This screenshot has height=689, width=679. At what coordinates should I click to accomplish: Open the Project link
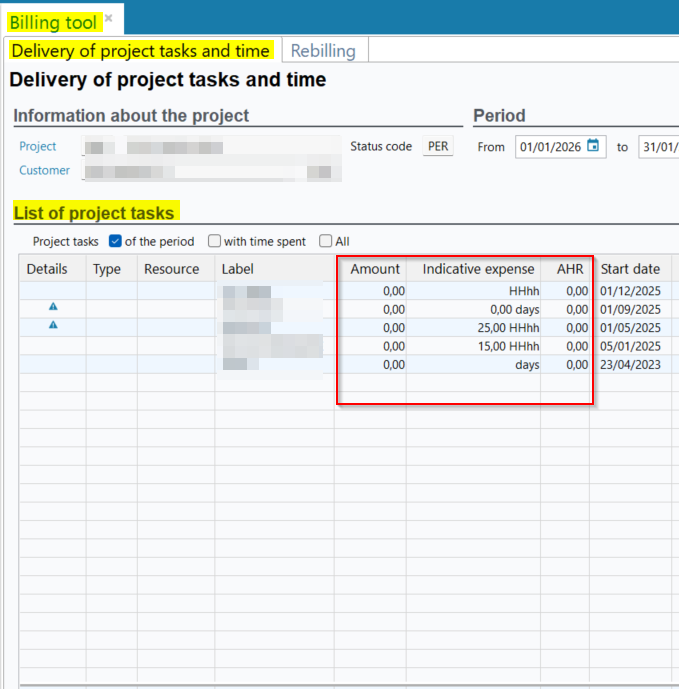38,146
